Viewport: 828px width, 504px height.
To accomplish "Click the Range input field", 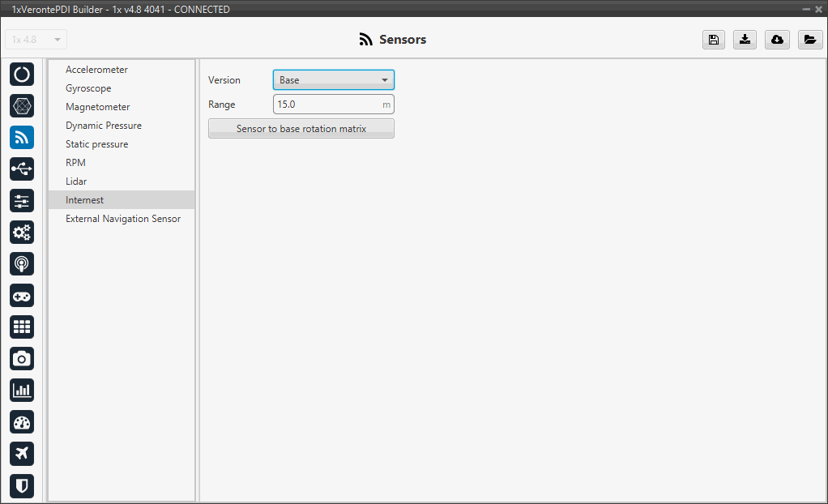I will click(327, 105).
